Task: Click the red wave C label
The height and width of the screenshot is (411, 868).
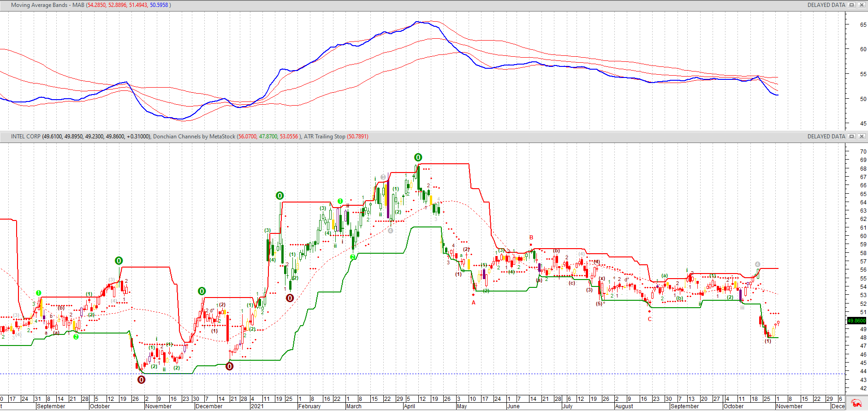Action: 650,319
